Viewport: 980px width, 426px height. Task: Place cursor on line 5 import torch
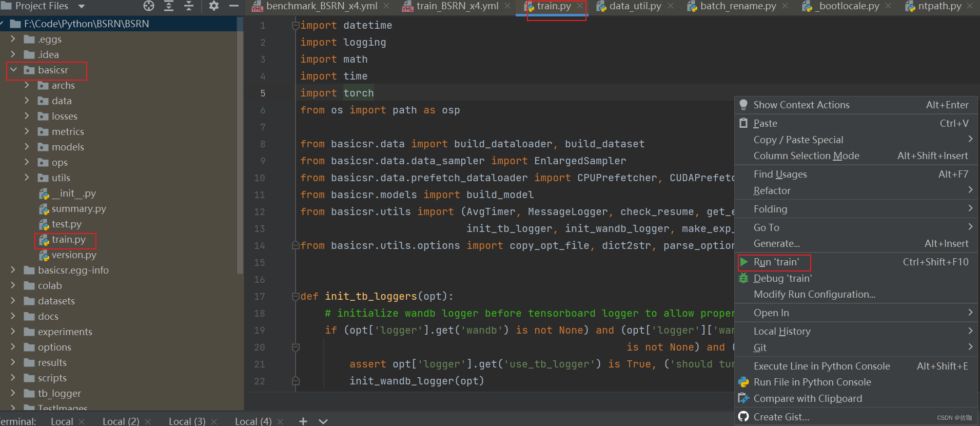(x=337, y=93)
